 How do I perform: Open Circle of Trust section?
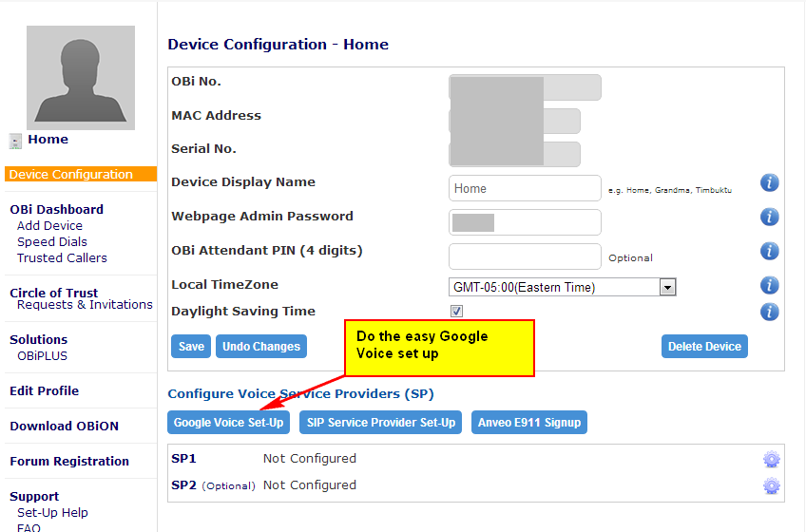[x=53, y=293]
